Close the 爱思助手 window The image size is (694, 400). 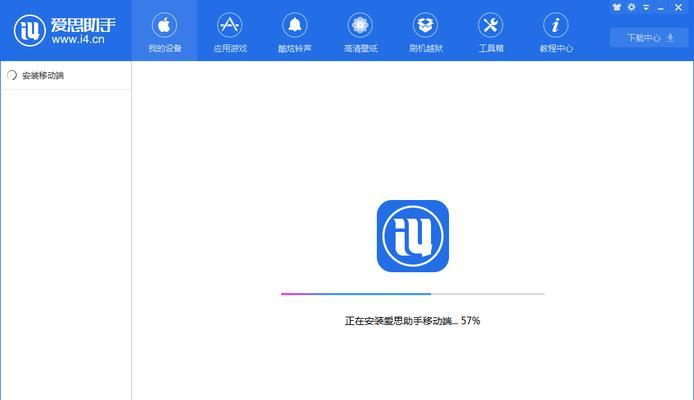(x=678, y=8)
